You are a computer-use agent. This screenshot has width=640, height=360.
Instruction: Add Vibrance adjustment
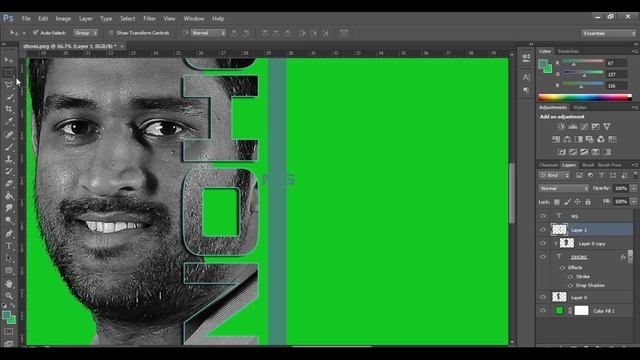607,127
